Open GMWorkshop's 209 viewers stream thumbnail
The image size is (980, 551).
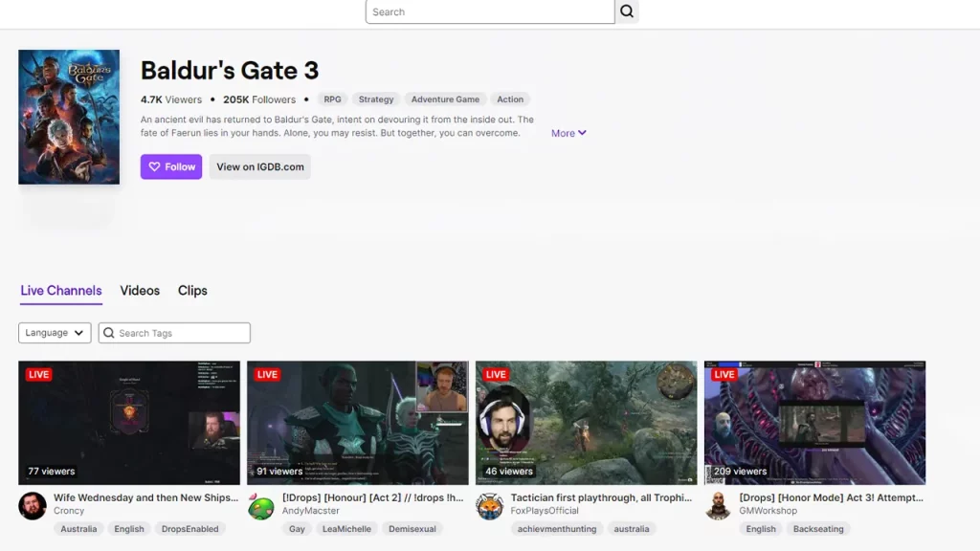pyautogui.click(x=815, y=423)
